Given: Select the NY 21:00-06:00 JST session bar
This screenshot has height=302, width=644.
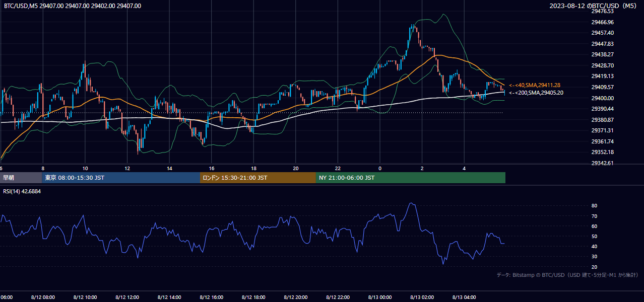Looking at the screenshot, I should 411,178.
